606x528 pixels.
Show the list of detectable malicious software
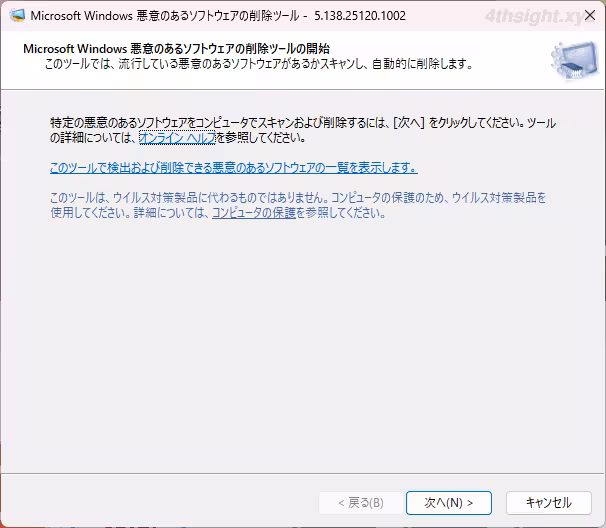(233, 168)
